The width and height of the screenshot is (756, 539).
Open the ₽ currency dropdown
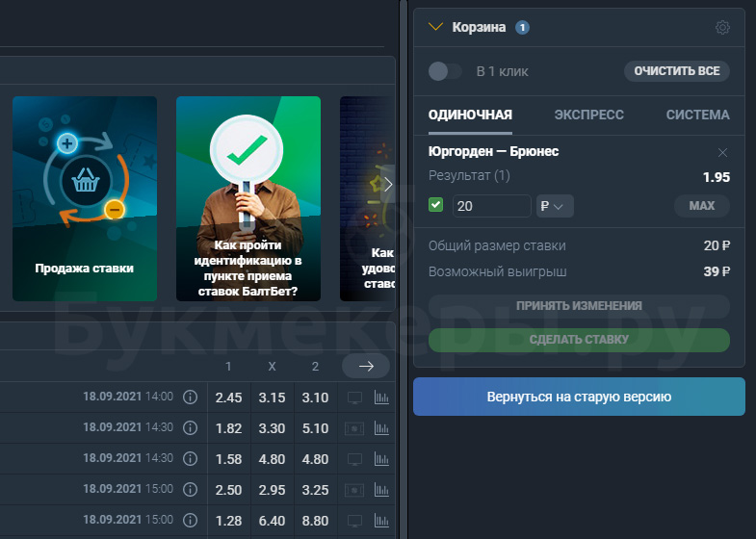click(553, 206)
